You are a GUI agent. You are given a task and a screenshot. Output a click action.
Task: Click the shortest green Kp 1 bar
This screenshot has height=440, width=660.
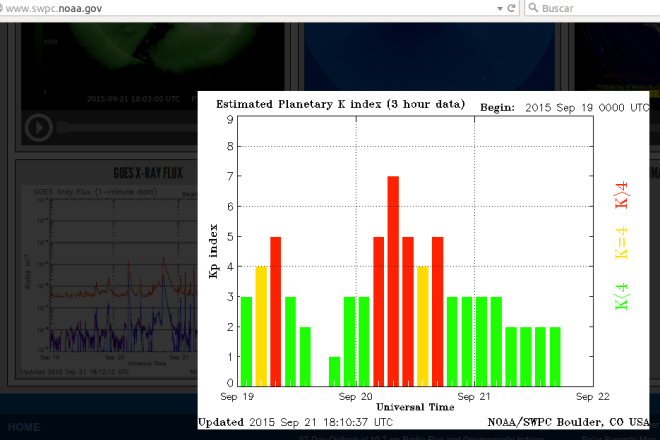point(335,370)
